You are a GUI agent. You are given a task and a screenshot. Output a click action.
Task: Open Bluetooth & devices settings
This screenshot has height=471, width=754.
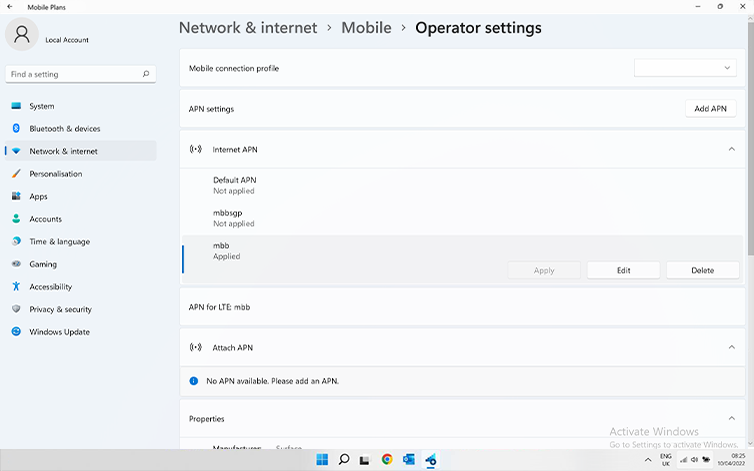65,129
